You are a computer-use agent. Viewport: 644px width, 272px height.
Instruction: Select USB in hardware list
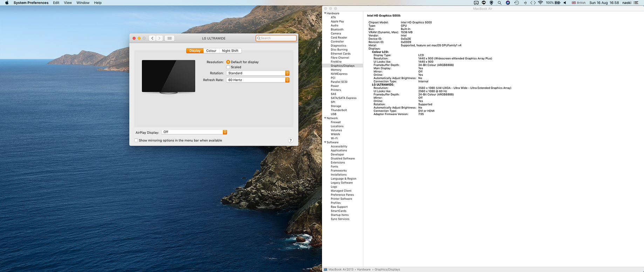(x=334, y=114)
